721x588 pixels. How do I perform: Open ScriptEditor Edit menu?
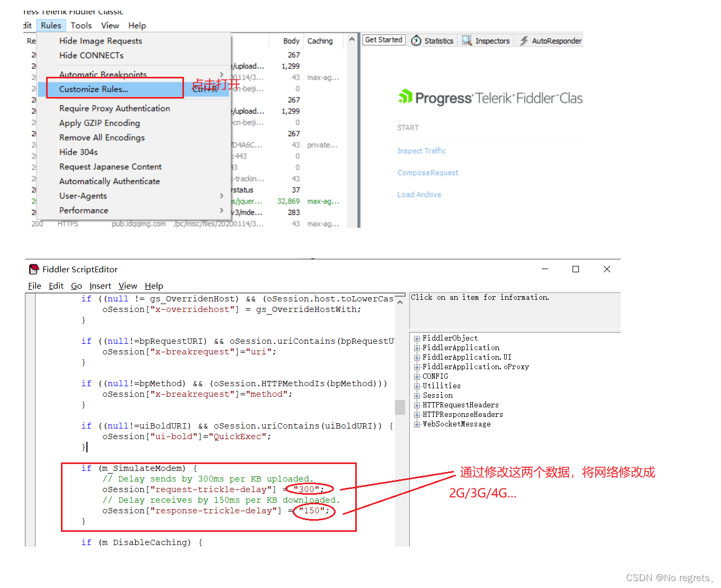(56, 286)
